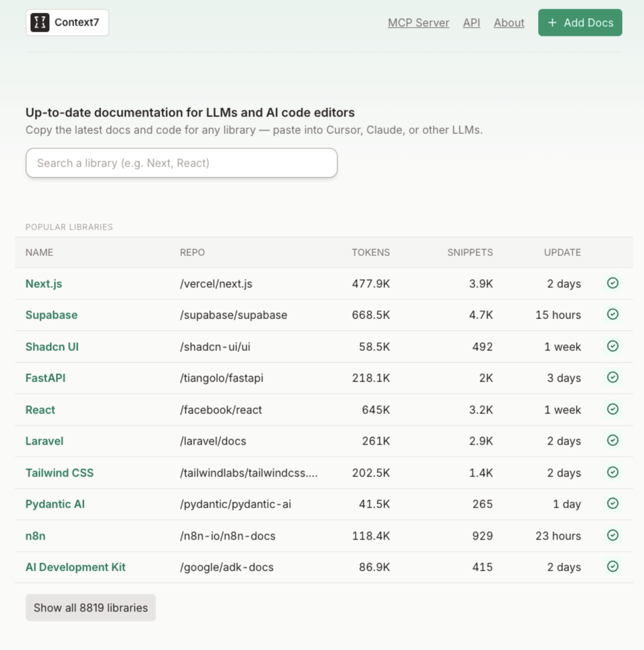Click the check-circle icon in AI Development Kit row
This screenshot has width=644, height=650.
pos(612,566)
